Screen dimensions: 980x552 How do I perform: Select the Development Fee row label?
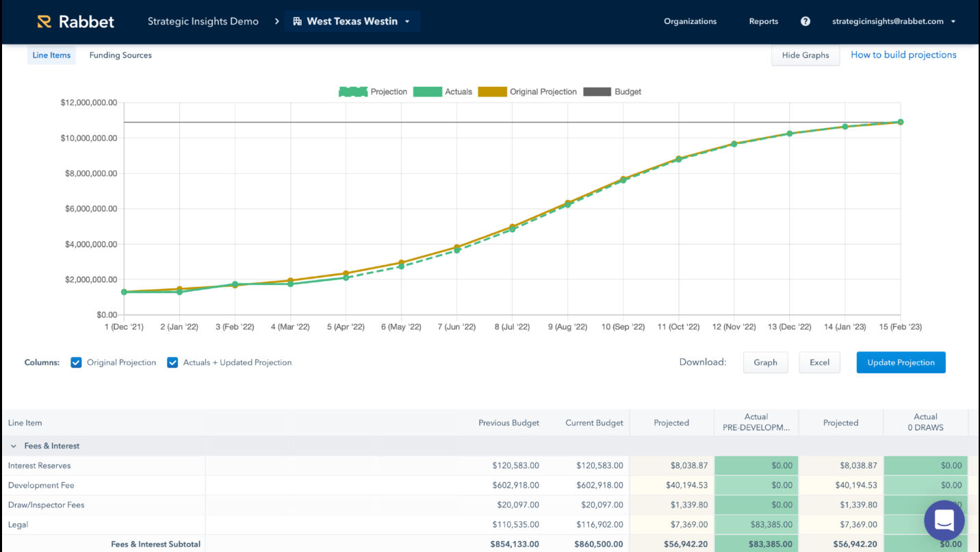[x=41, y=486]
